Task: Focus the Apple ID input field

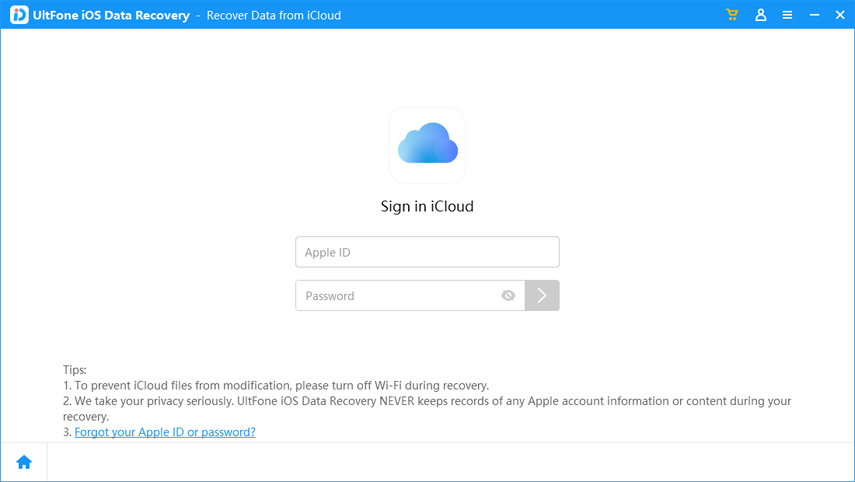Action: tap(428, 252)
